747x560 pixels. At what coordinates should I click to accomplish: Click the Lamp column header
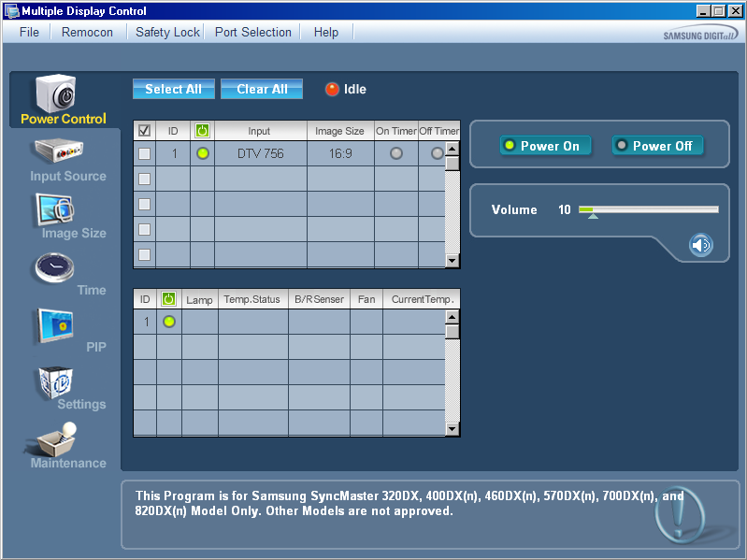coord(200,299)
